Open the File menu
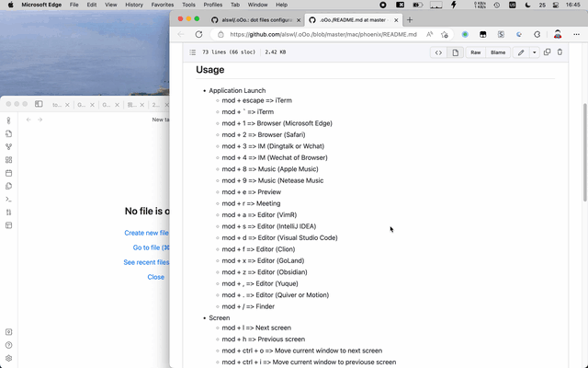This screenshot has width=588, height=368. pos(73,5)
